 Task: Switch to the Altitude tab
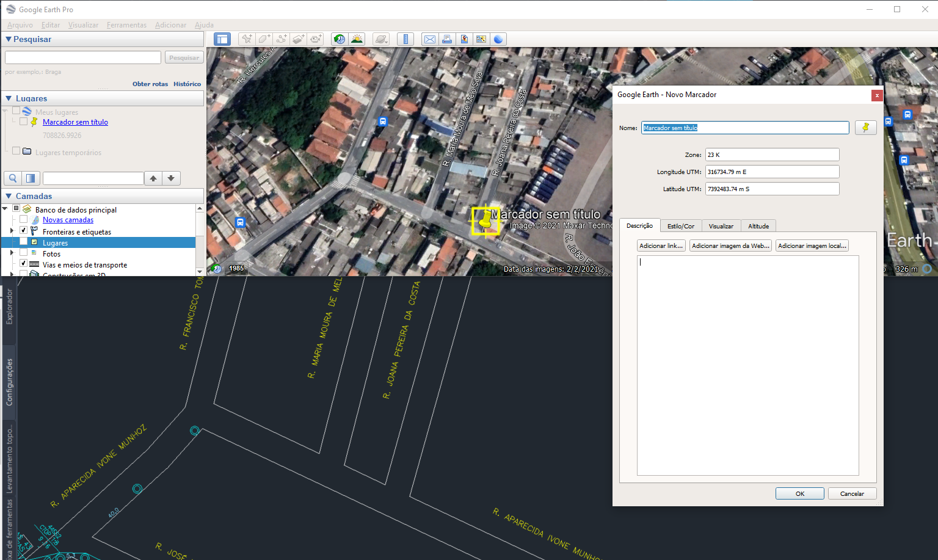coord(758,226)
